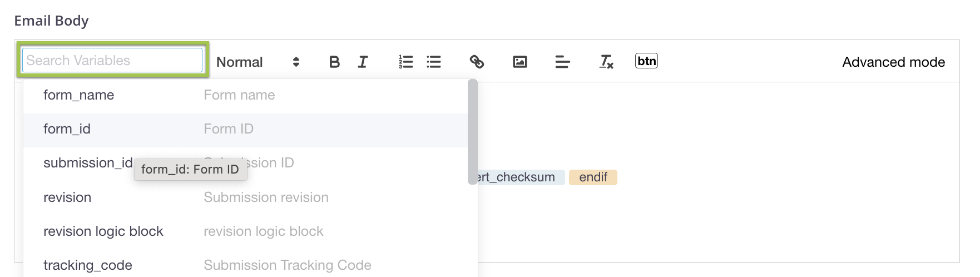This screenshot has width=980, height=277.
Task: Insert a btn button element
Action: [646, 61]
